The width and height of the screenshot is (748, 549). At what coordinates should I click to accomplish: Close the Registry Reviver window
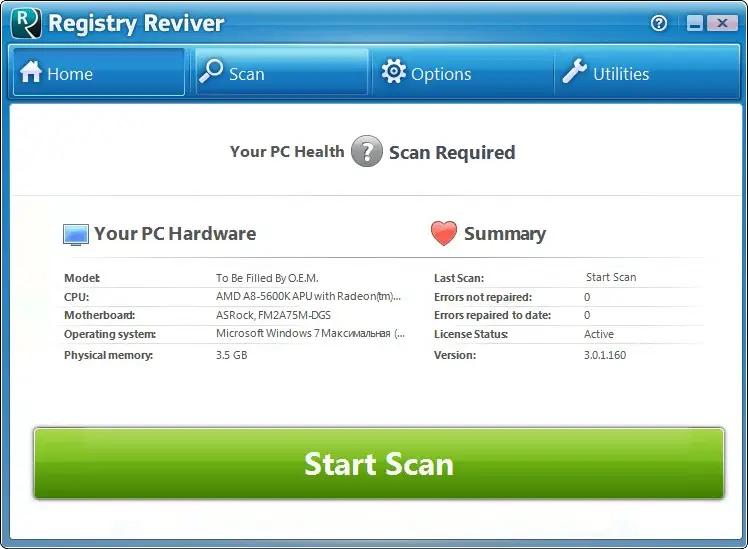point(722,23)
